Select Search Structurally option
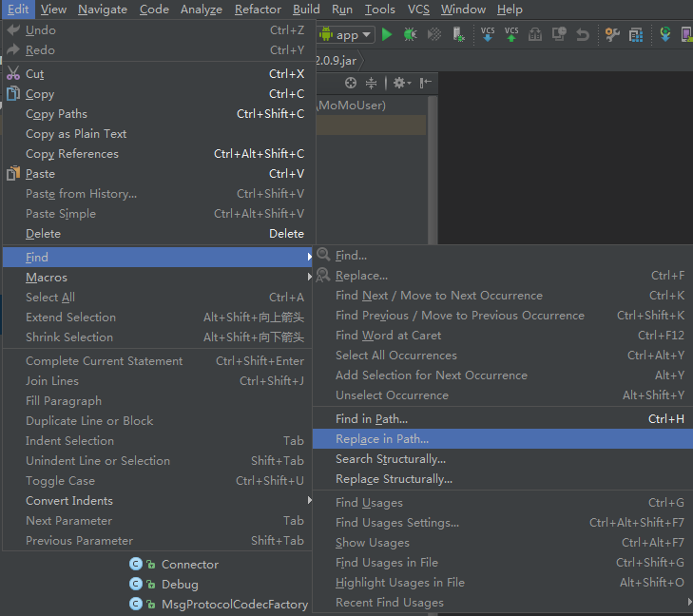Image resolution: width=693 pixels, height=616 pixels. click(391, 459)
